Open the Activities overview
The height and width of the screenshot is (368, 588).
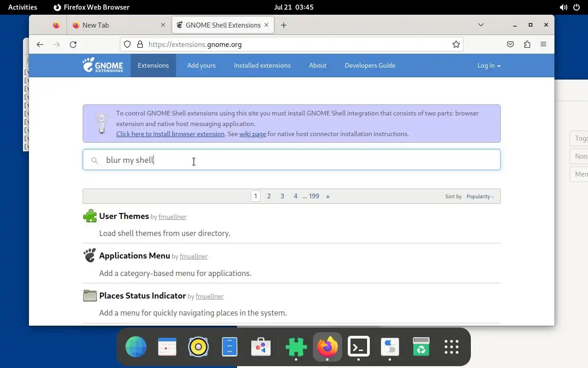(23, 7)
